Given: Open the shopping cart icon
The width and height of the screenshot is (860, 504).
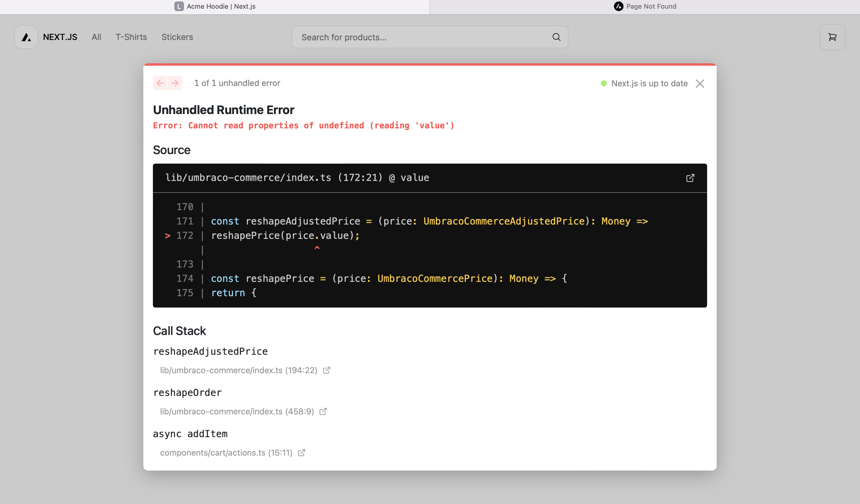Looking at the screenshot, I should 832,37.
